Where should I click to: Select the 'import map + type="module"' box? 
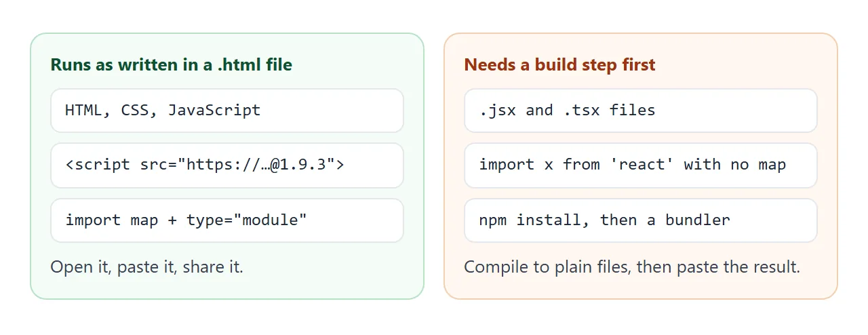tap(227, 220)
